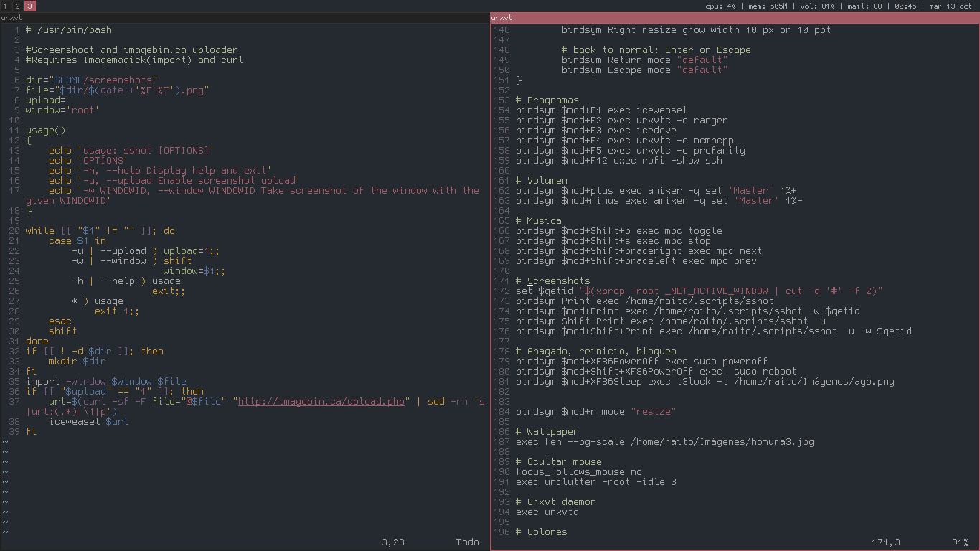Switch to workspace 2 in the i3 bar

(x=18, y=6)
